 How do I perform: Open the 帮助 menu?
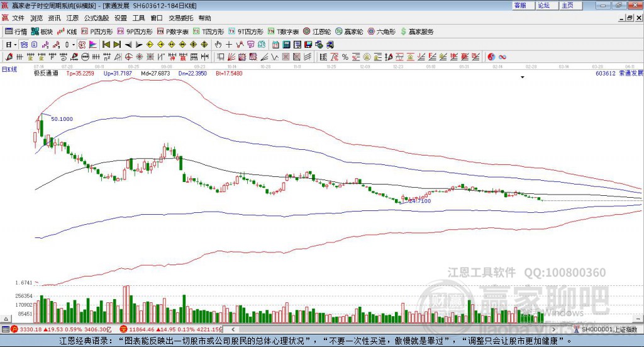(x=204, y=18)
